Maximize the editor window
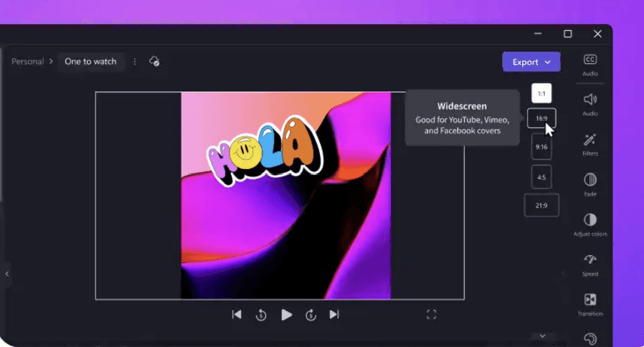This screenshot has height=347, width=644. pyautogui.click(x=567, y=33)
